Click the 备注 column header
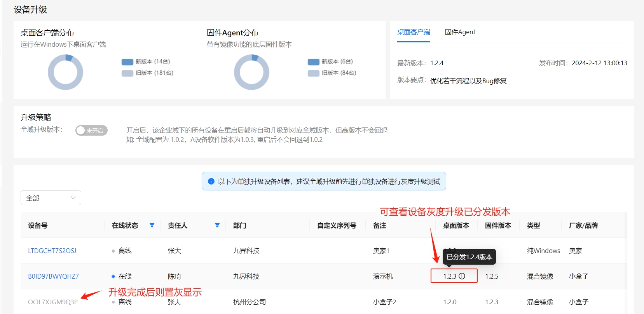The image size is (644, 314). click(x=380, y=225)
